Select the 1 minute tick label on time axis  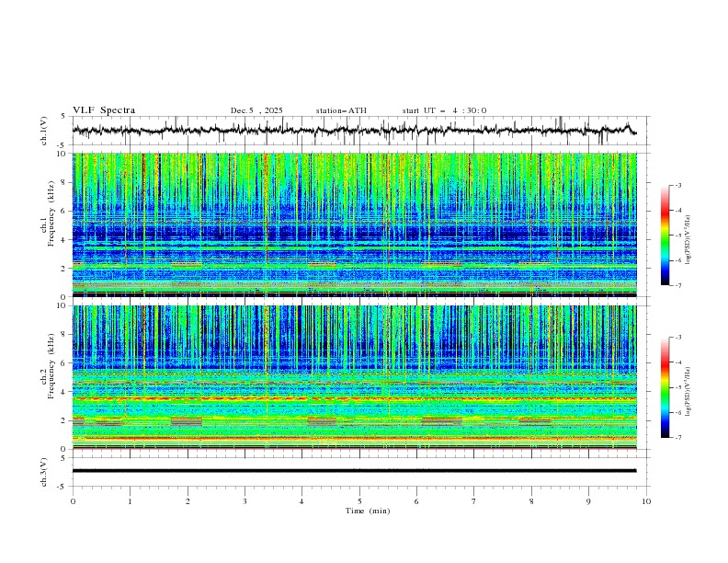(130, 501)
